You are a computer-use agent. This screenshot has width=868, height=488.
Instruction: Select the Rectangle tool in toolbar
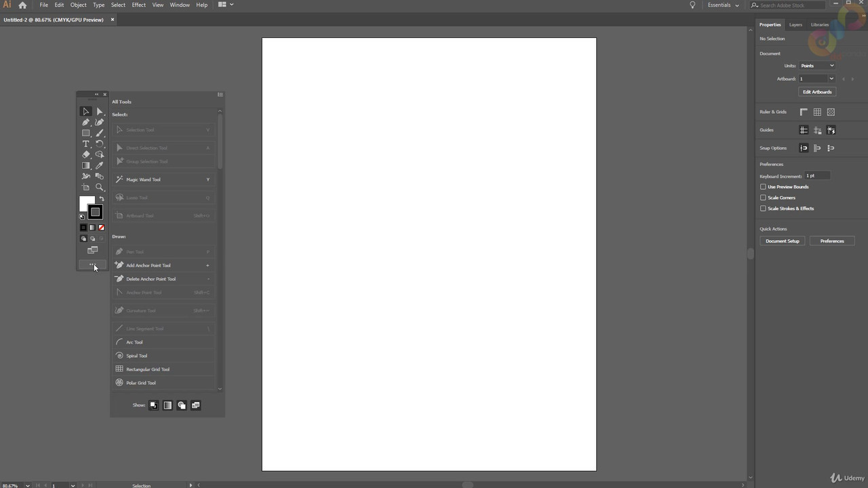(85, 133)
